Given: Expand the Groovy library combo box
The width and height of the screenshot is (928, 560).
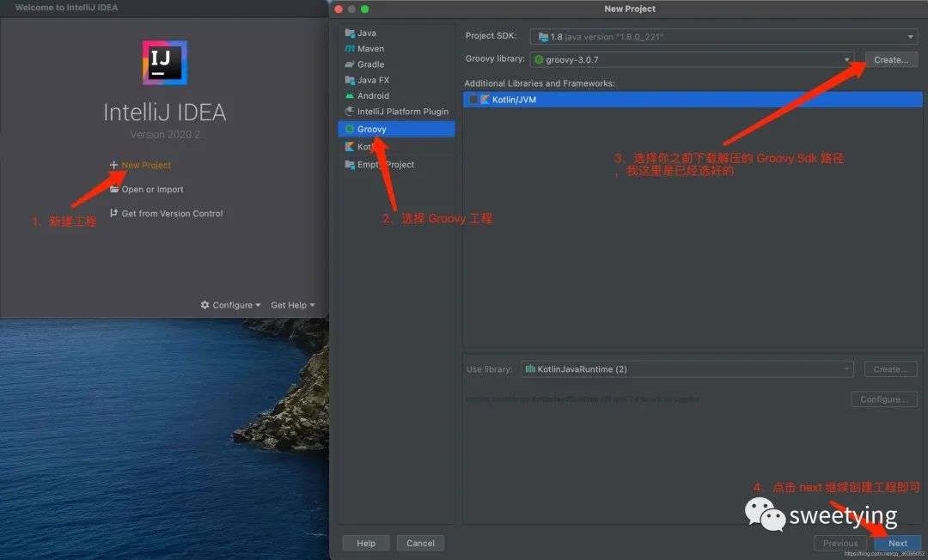Looking at the screenshot, I should (692, 60).
